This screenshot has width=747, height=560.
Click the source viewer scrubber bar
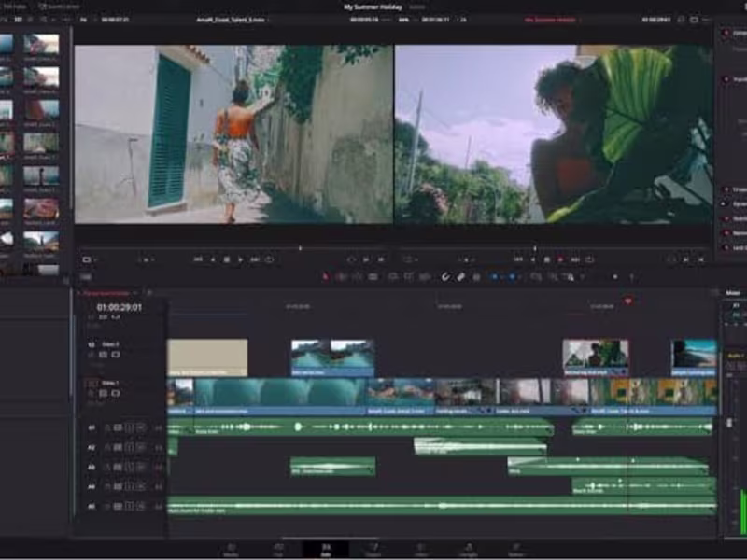click(233, 248)
